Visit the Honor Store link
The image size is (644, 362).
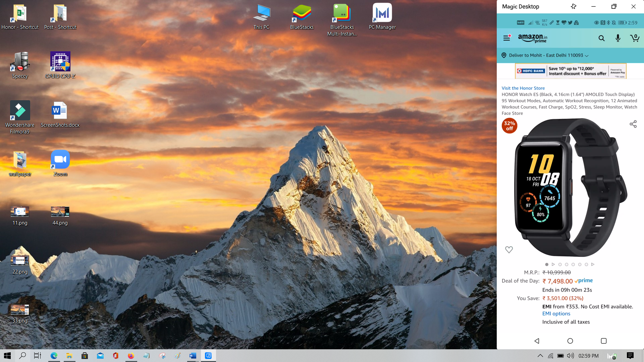[x=523, y=88]
